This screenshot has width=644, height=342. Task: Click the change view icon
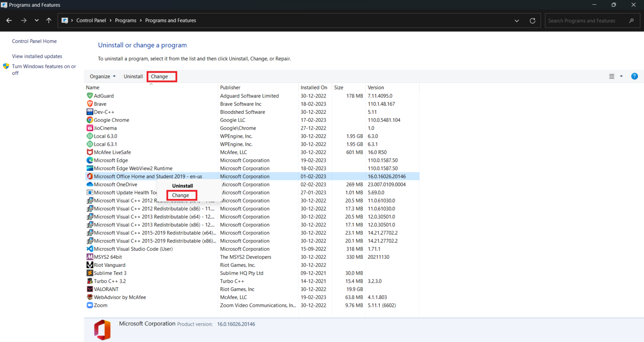[612, 76]
